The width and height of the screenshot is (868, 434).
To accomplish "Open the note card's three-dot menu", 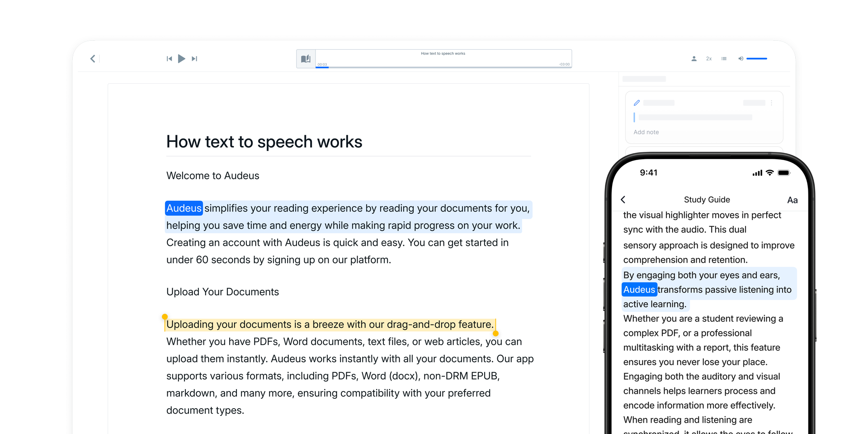I will click(x=771, y=103).
